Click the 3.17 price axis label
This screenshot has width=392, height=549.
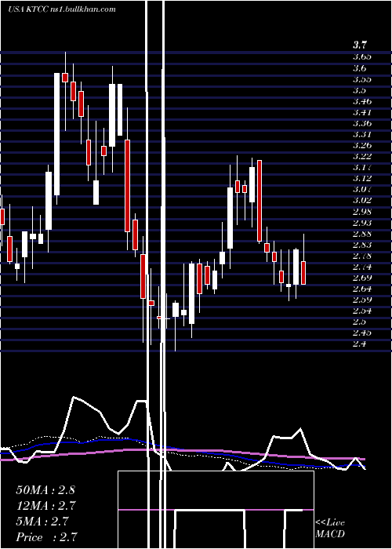tap(362, 167)
